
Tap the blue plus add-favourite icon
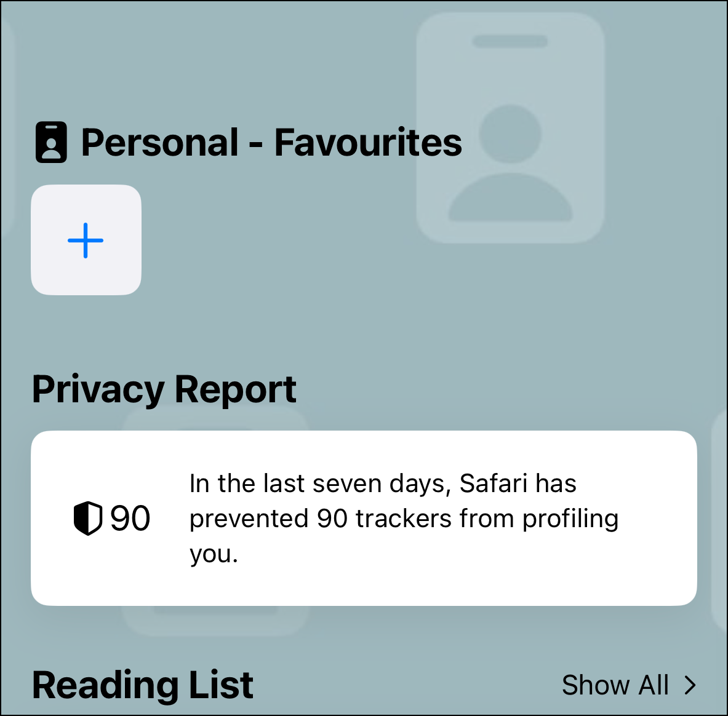(x=86, y=240)
